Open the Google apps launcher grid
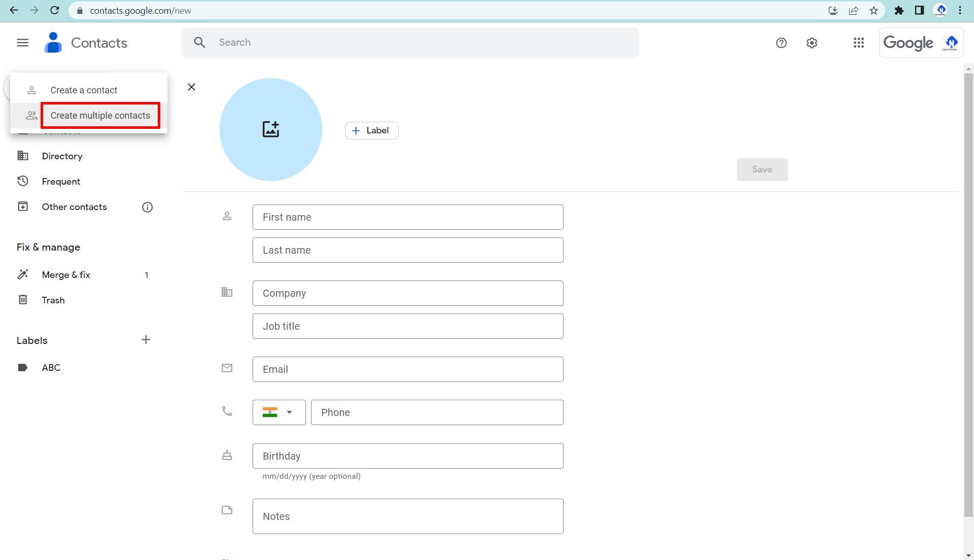The width and height of the screenshot is (974, 560). 858,43
